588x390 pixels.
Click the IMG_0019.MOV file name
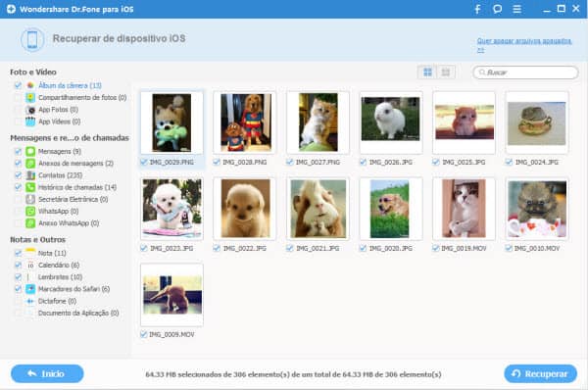coord(464,248)
